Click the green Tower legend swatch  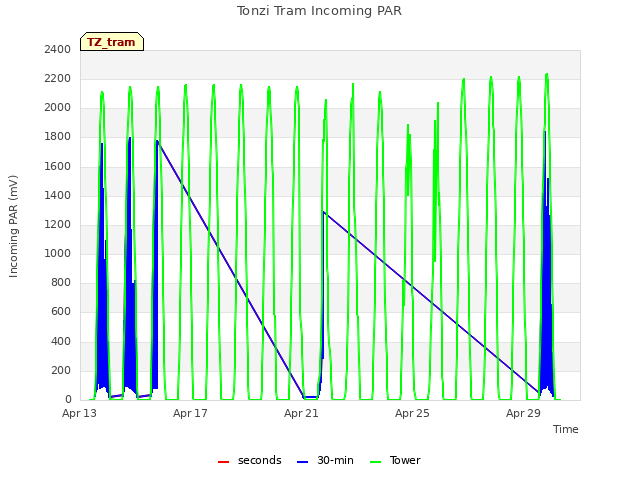(375, 462)
